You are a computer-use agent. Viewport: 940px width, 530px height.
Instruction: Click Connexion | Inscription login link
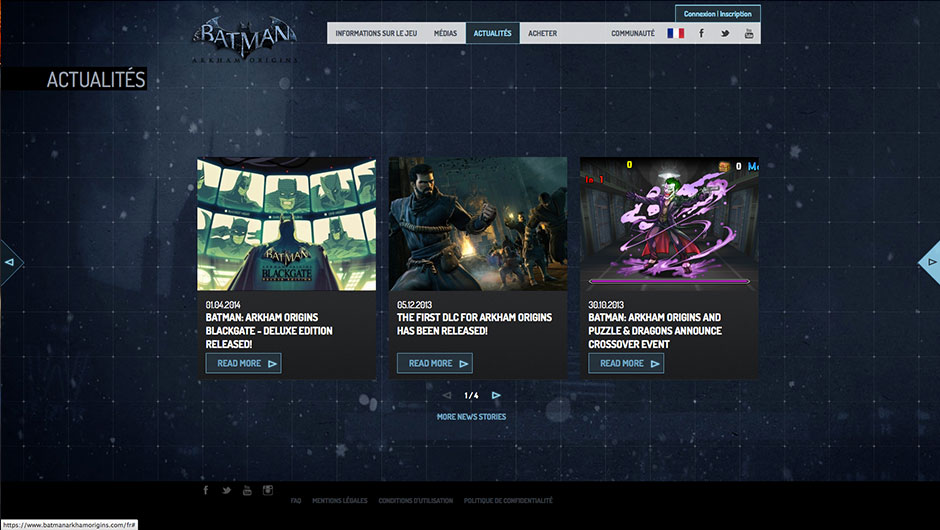[x=718, y=14]
